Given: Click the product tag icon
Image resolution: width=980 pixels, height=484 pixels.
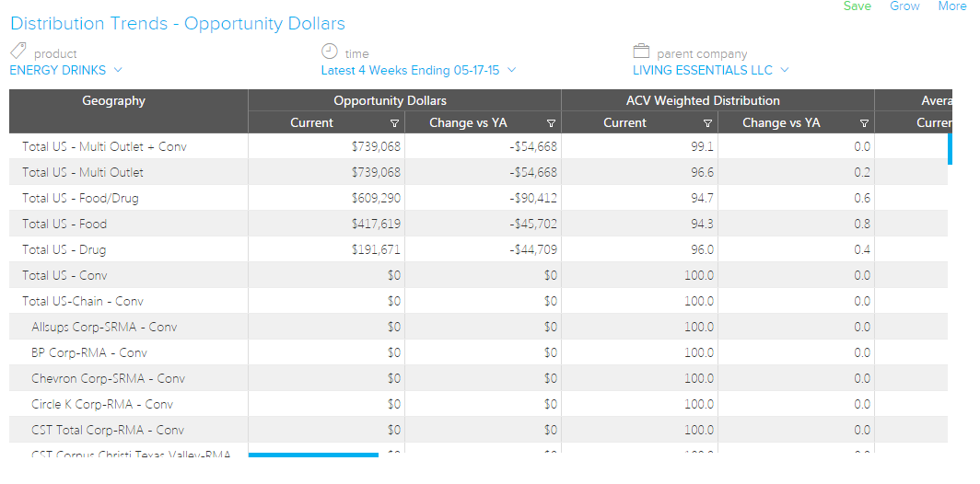Looking at the screenshot, I should point(18,51).
